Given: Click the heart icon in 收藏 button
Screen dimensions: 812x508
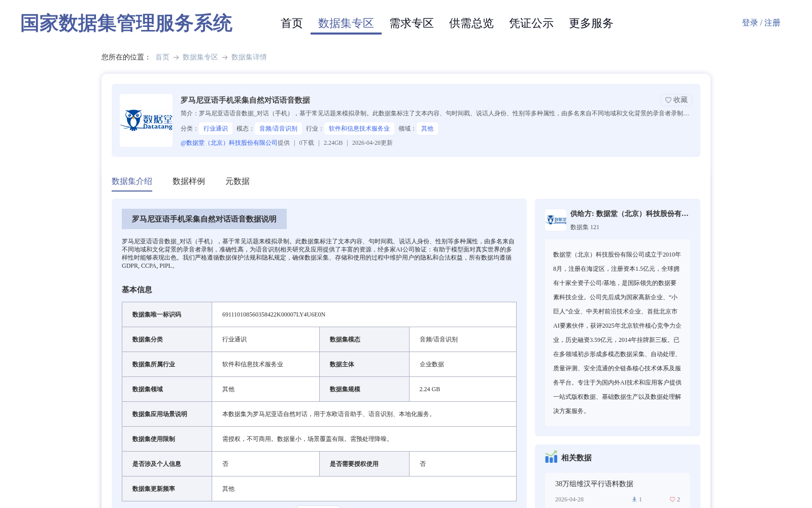Looking at the screenshot, I should (668, 100).
